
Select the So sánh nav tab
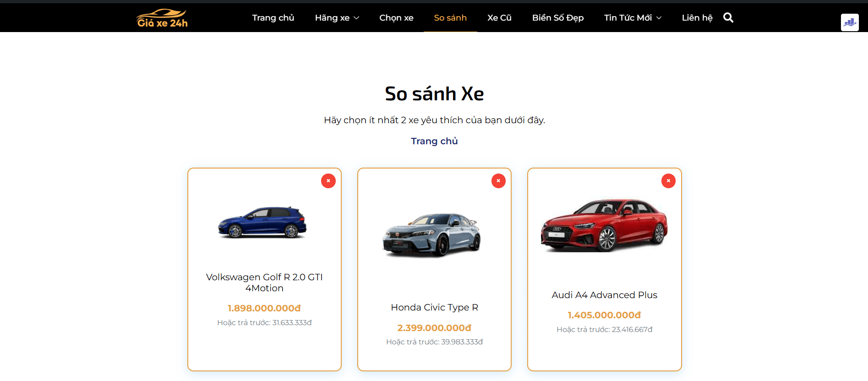[x=450, y=18]
